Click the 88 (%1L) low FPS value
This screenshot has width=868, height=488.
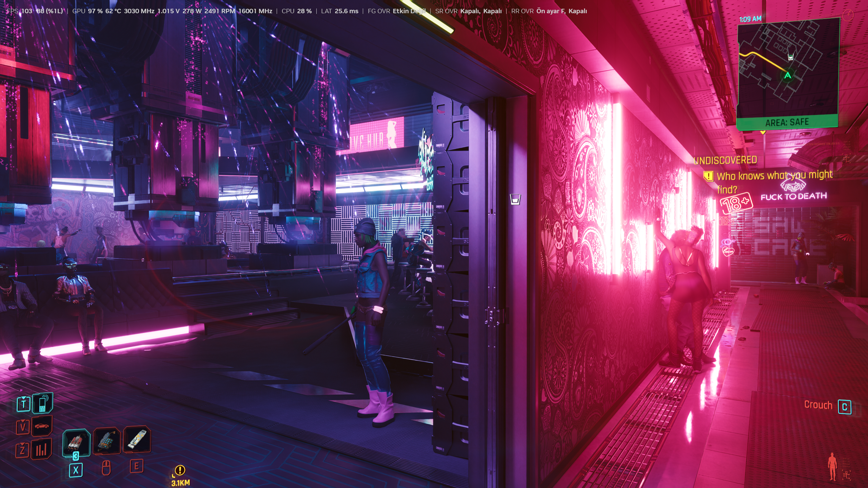pos(50,11)
